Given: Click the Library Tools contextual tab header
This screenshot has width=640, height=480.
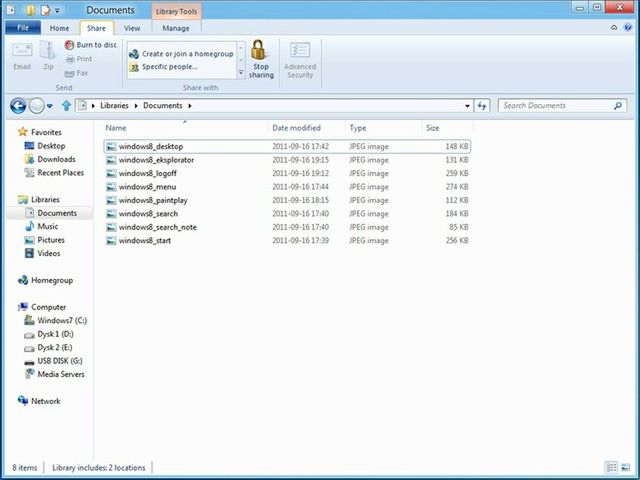Looking at the screenshot, I should click(176, 11).
